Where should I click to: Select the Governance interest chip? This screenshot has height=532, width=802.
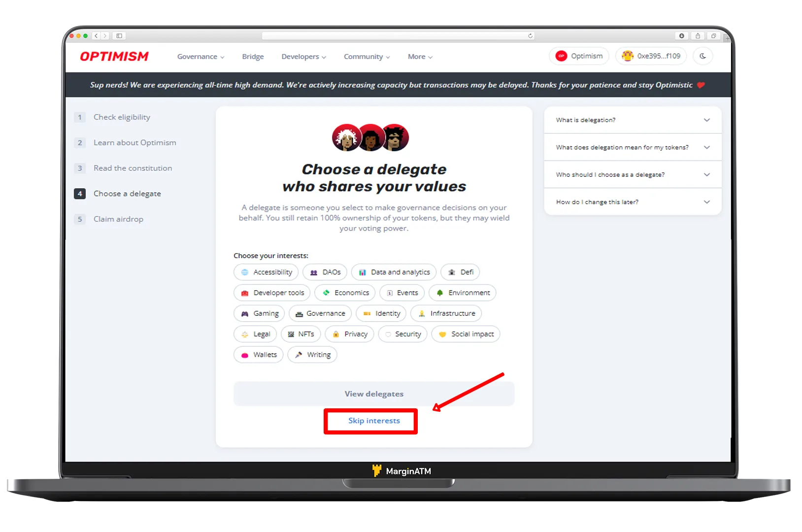point(320,314)
